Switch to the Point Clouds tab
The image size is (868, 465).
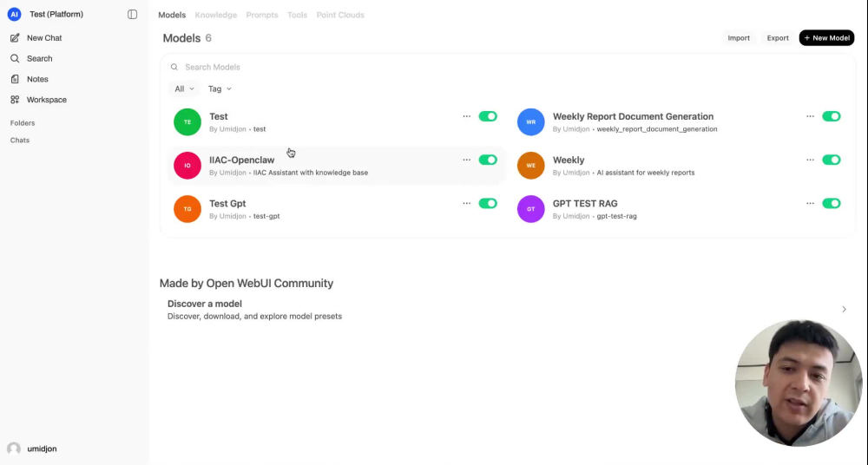point(340,15)
